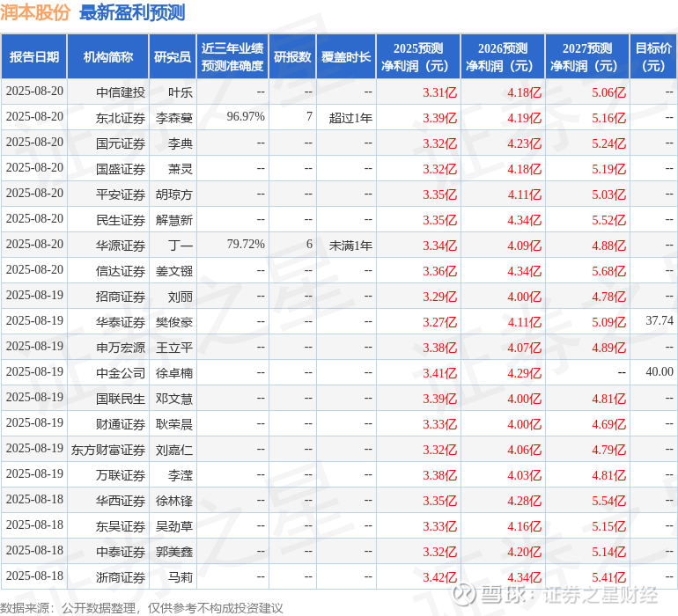Click 5.54亿 in 华西证券 row
678x616 pixels.
coord(608,501)
